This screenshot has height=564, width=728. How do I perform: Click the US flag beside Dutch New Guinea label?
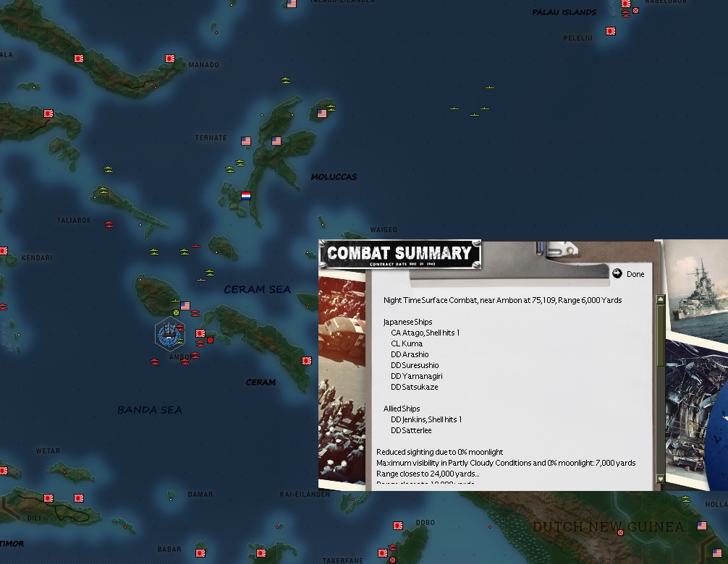point(702,526)
